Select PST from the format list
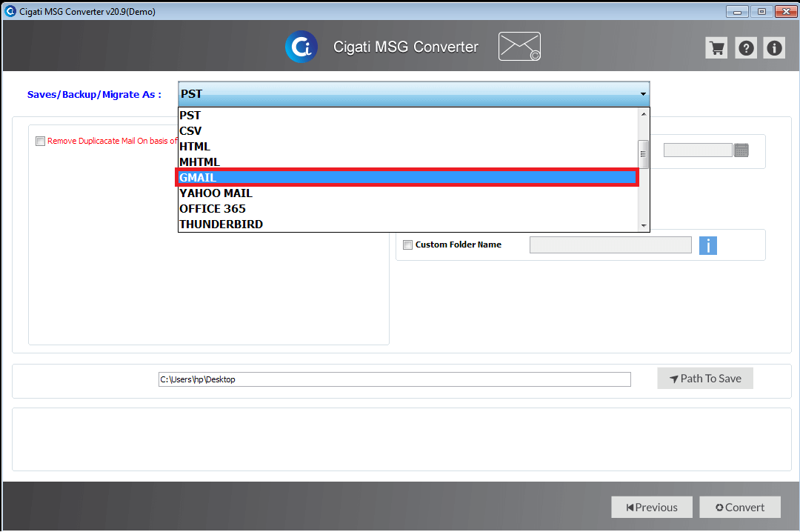 point(408,116)
